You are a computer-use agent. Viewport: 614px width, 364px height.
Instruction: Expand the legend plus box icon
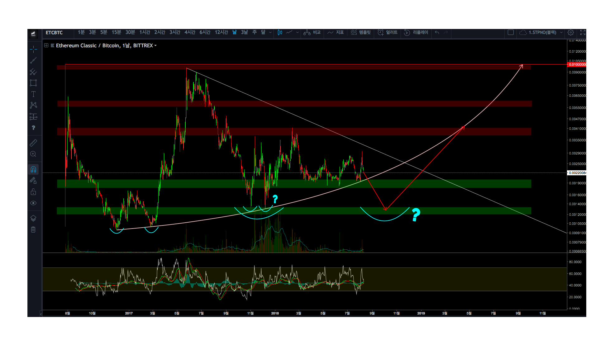coord(46,45)
